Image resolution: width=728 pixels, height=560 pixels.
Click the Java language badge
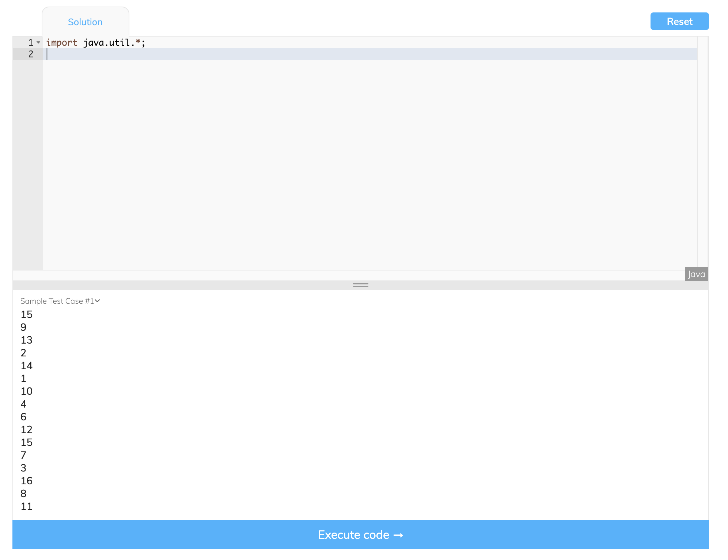(x=696, y=274)
